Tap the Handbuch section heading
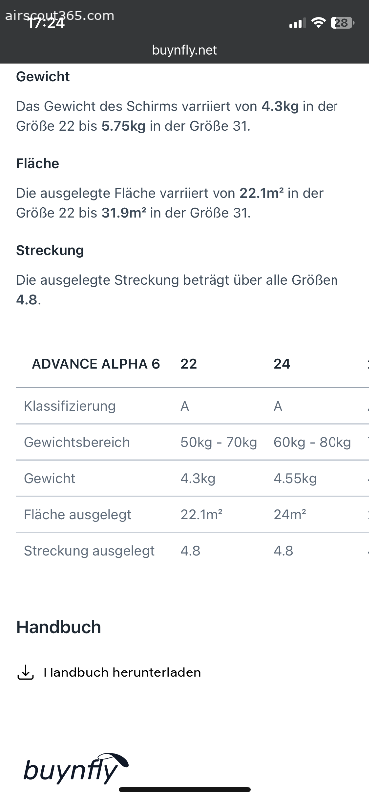Screen dimensions: 369x800 (59, 627)
